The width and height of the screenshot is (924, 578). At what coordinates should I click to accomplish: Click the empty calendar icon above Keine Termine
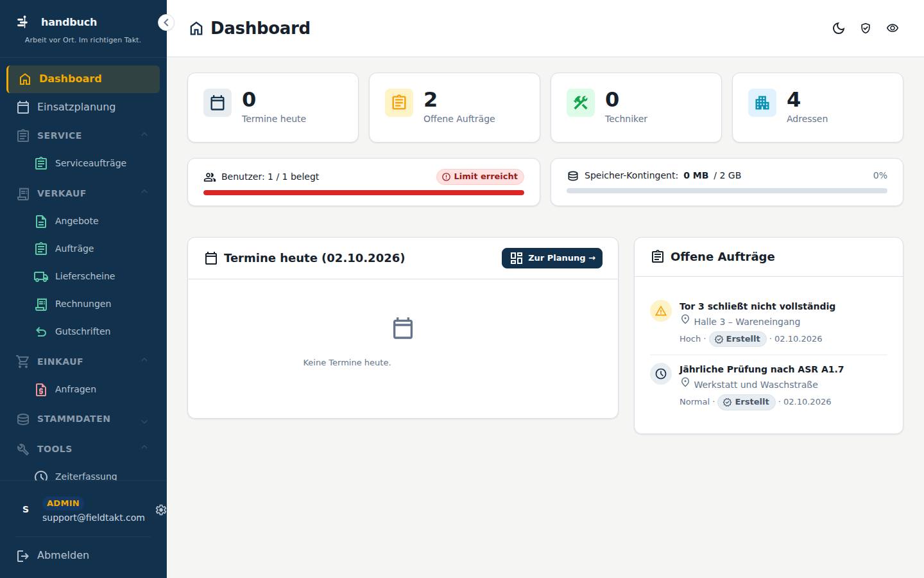pos(403,328)
